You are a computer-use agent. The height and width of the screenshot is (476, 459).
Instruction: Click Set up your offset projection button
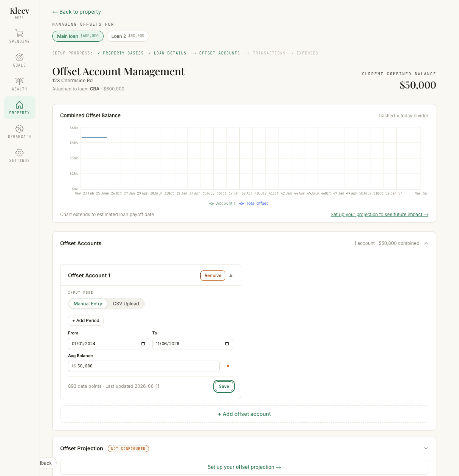pos(244,467)
